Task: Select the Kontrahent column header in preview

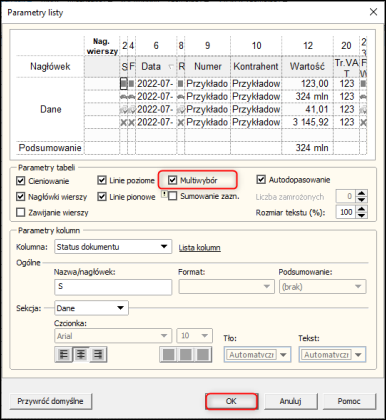Action: click(x=256, y=66)
